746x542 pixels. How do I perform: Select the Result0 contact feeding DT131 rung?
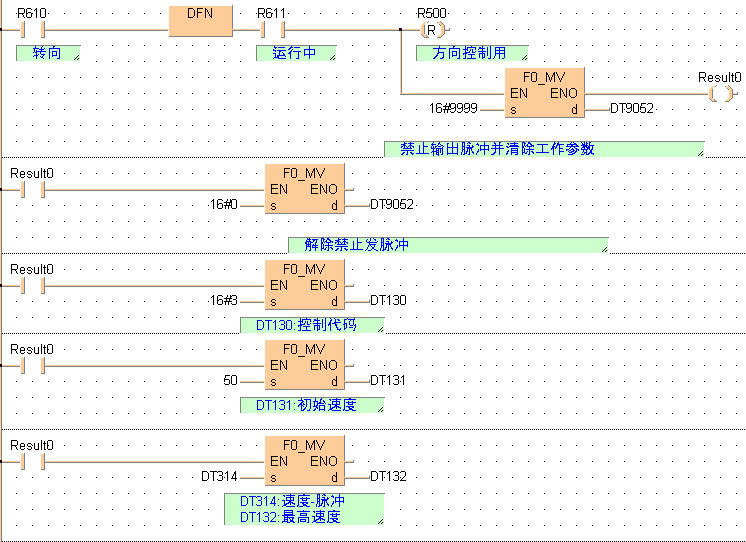(x=30, y=366)
